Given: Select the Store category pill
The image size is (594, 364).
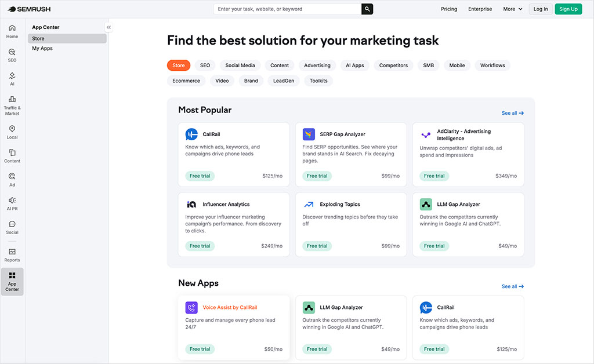Looking at the screenshot, I should 179,65.
